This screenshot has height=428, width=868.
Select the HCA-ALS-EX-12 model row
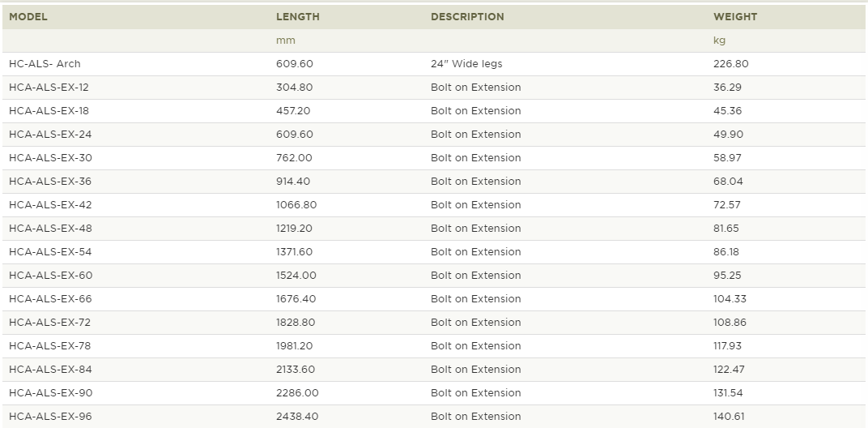(x=434, y=88)
